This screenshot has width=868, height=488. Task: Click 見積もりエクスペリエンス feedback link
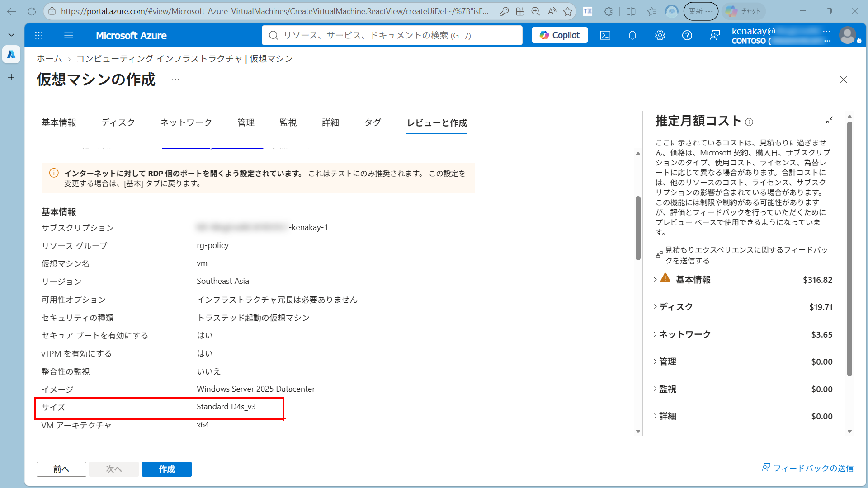tap(746, 255)
